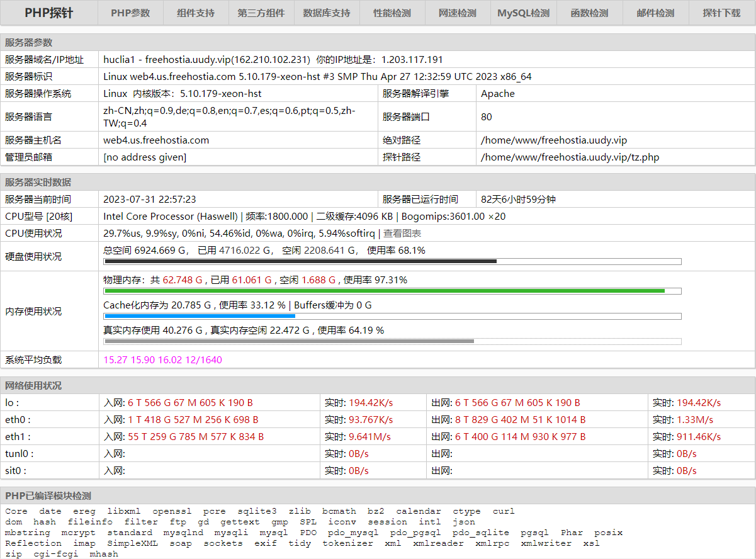This screenshot has height=559, width=756.
Task: Click the 探针下载 download link
Action: tap(721, 13)
